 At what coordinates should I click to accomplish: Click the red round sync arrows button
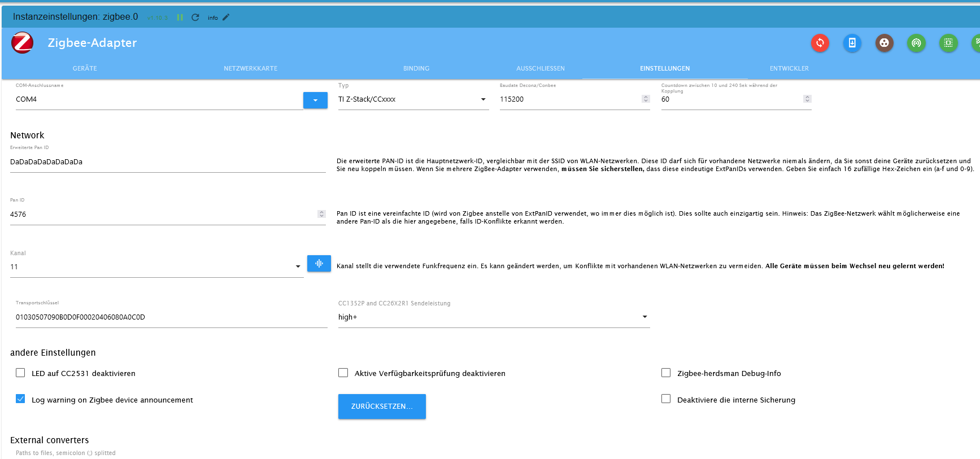coord(820,43)
